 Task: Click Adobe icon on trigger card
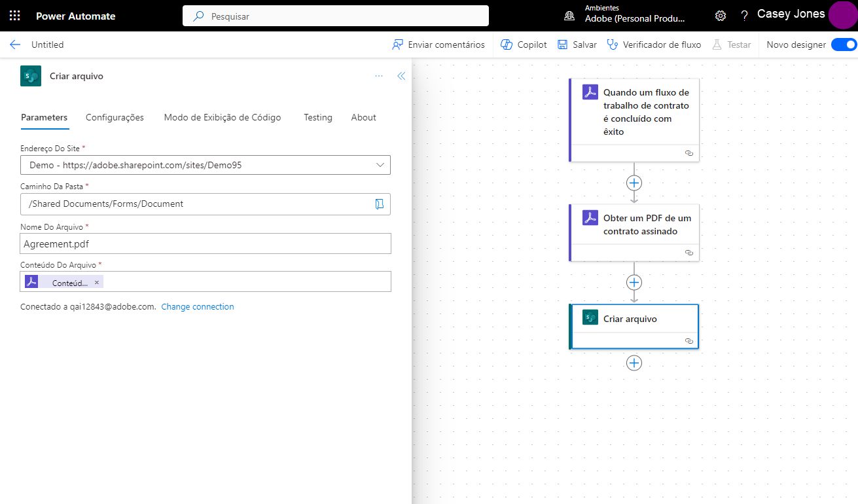click(590, 92)
